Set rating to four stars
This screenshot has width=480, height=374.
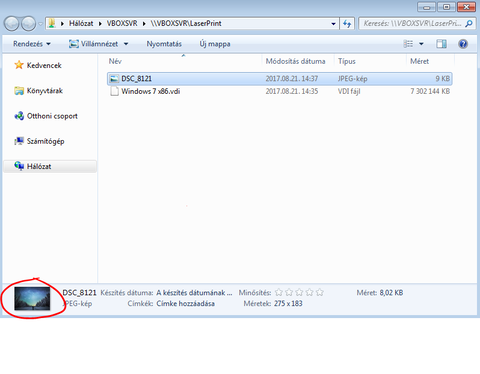point(310,293)
